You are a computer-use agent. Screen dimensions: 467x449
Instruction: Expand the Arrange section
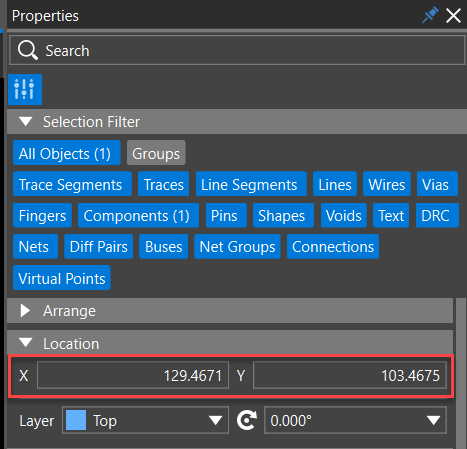click(25, 310)
